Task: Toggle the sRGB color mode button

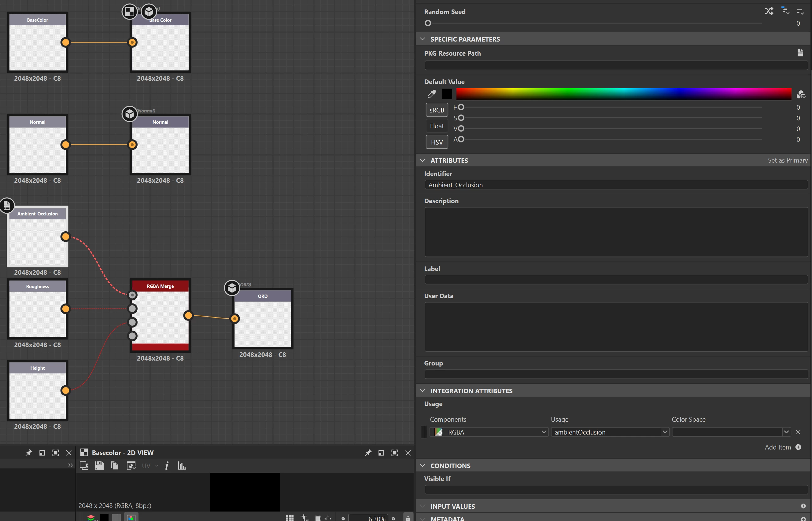Action: (437, 110)
